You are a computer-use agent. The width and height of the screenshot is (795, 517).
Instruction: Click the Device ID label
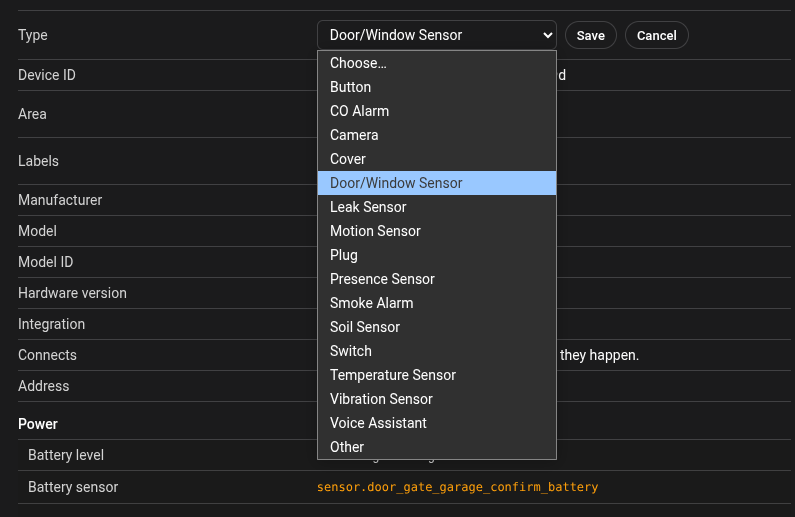(x=47, y=75)
